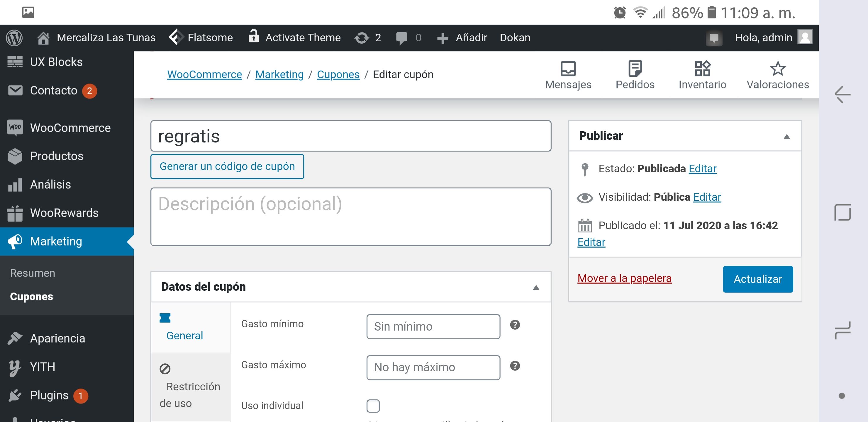Follow the Cupones breadcrumb link
This screenshot has height=422, width=868.
click(338, 74)
